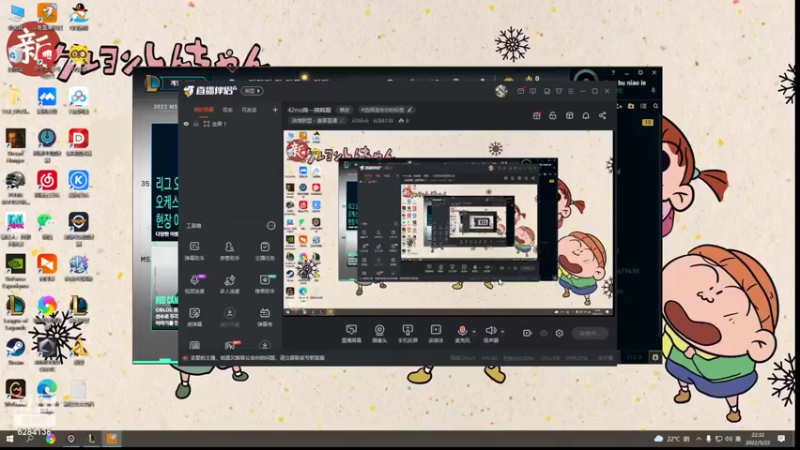Image resolution: width=800 pixels, height=450 pixels.
Task: Click the search icon in right background window
Action: 656,106
